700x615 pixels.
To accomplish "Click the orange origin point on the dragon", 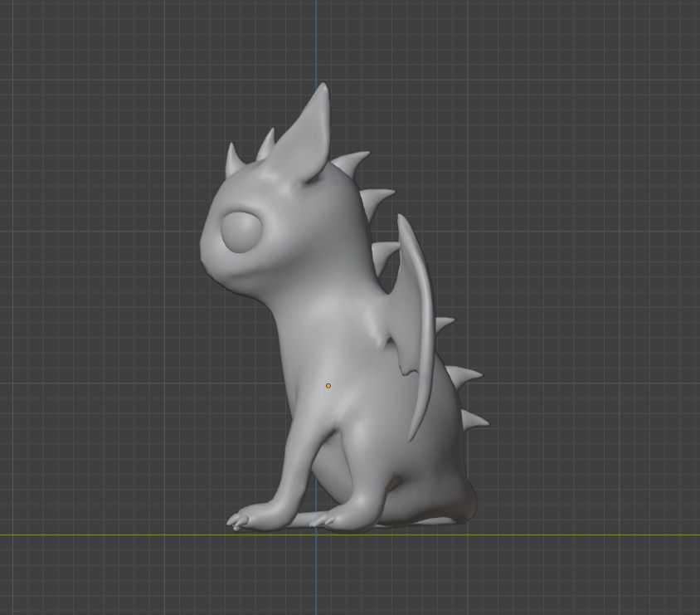I will click(328, 385).
